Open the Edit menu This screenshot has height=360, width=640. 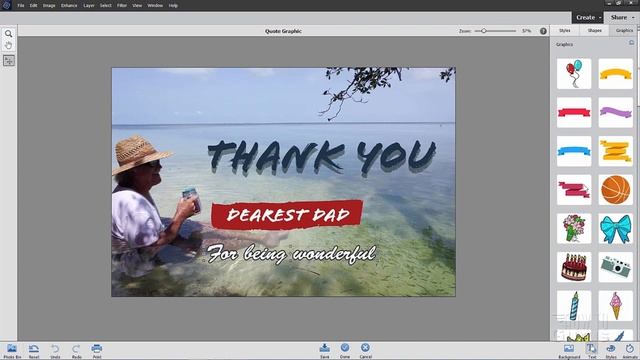click(33, 6)
